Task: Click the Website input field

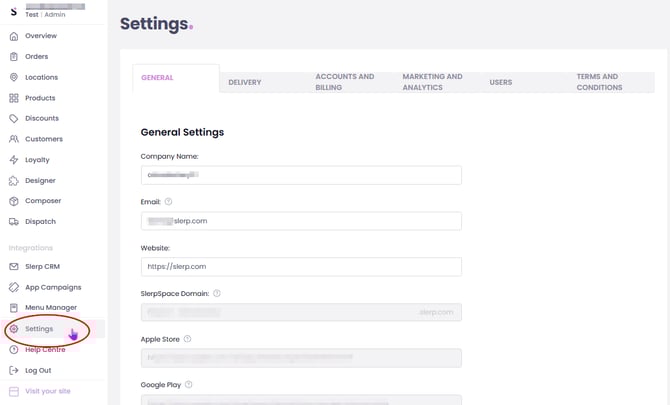Action: tap(301, 267)
